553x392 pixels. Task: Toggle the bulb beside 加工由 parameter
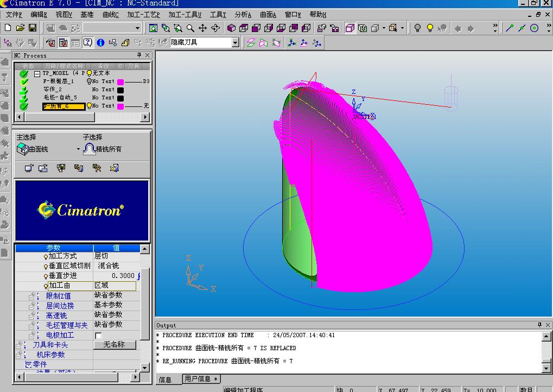coord(46,286)
